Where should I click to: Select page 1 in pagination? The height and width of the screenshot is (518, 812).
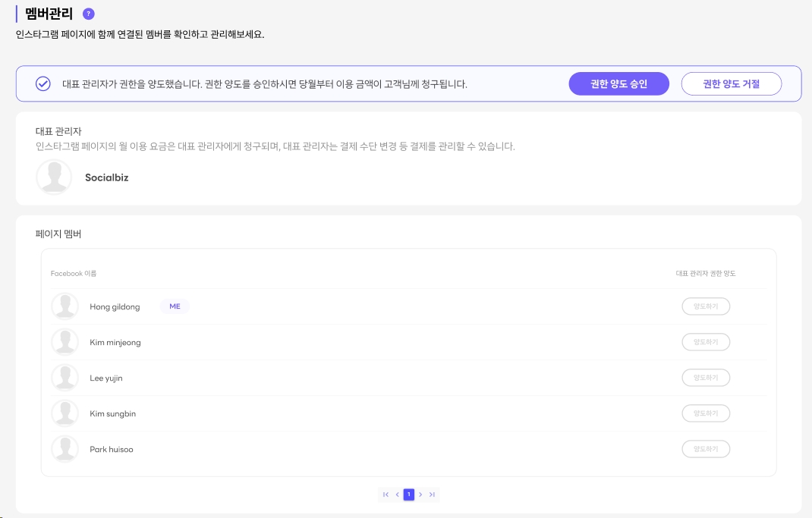tap(409, 494)
